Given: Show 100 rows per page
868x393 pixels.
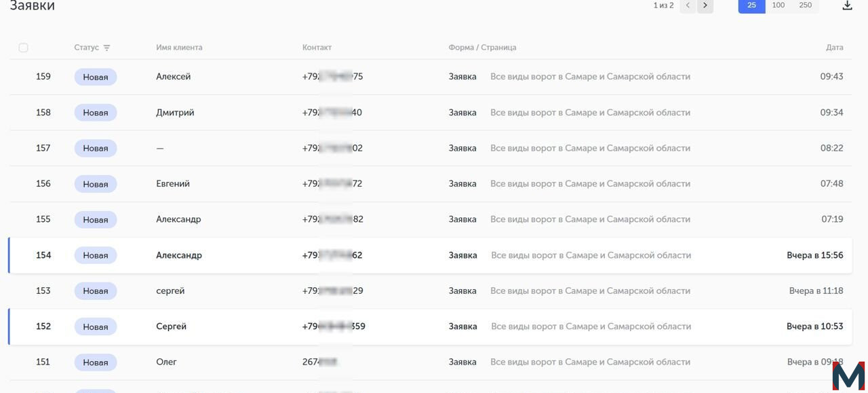Looking at the screenshot, I should (x=778, y=5).
